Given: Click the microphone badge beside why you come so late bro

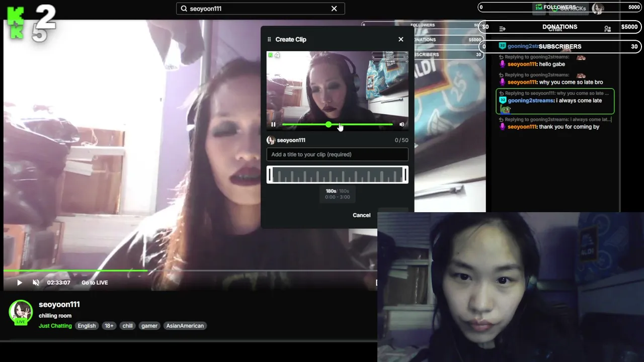Looking at the screenshot, I should [x=502, y=82].
